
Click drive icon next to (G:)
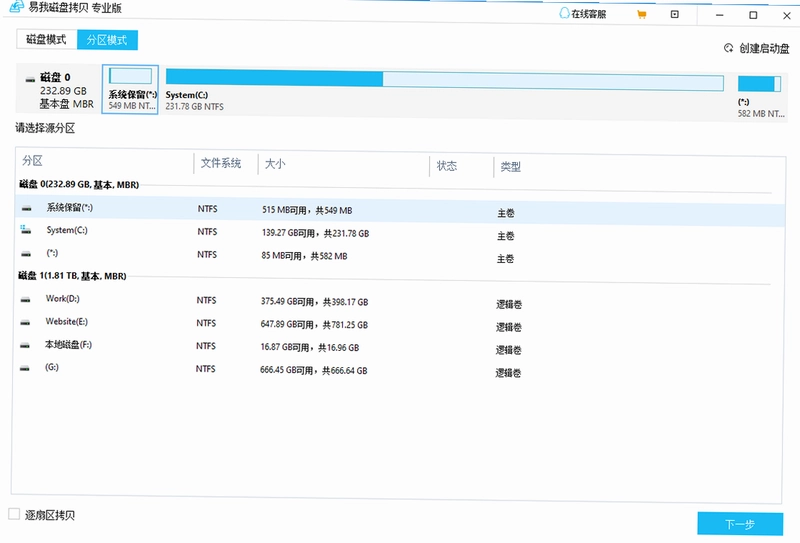(x=24, y=368)
